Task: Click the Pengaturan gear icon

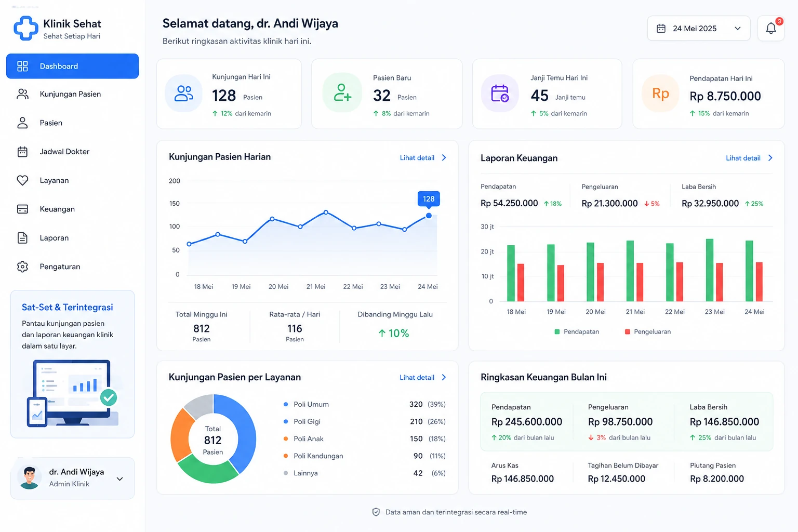Action: coord(22,267)
